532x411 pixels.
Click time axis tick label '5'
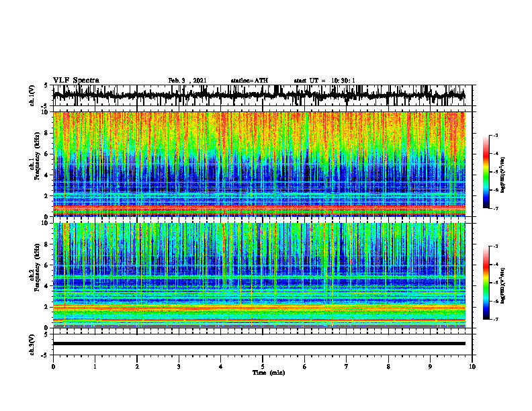tap(263, 367)
